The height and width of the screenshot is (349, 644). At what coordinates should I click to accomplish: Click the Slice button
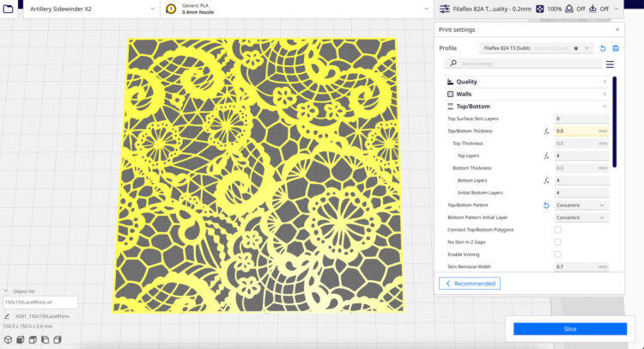coord(569,328)
